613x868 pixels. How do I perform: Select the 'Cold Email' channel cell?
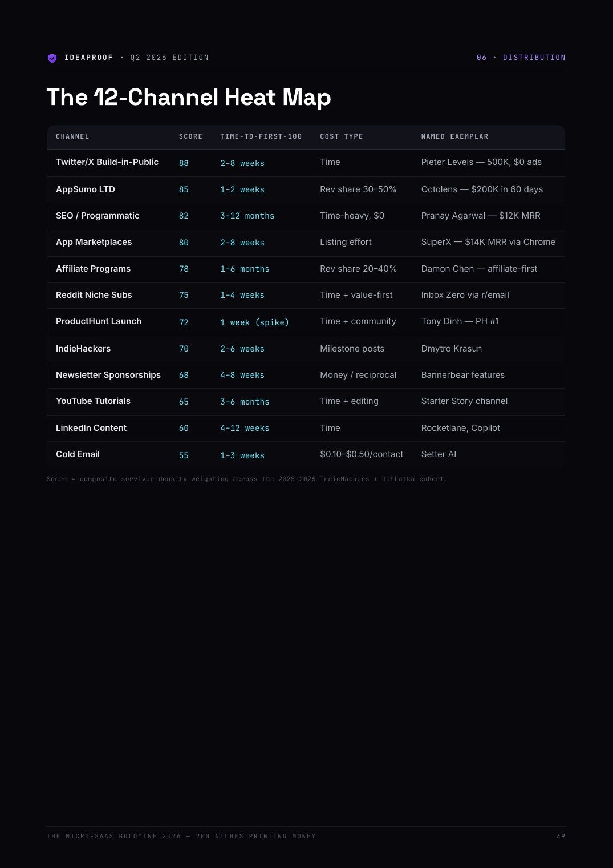(78, 454)
